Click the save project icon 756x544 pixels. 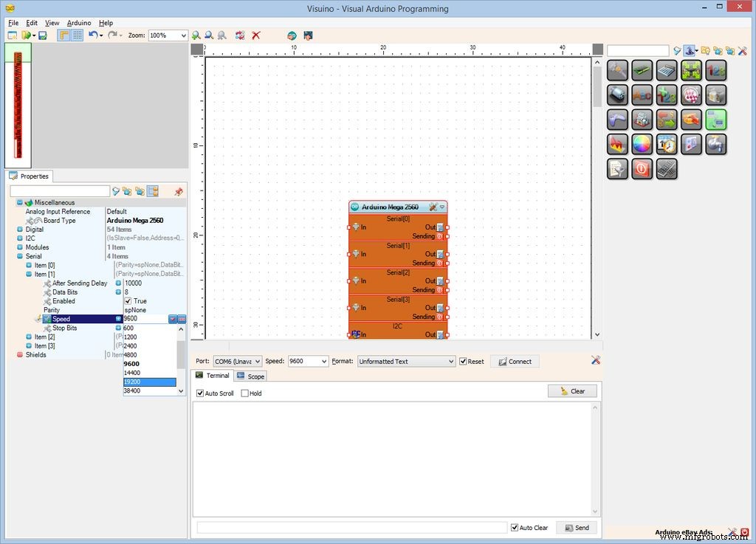pos(43,35)
